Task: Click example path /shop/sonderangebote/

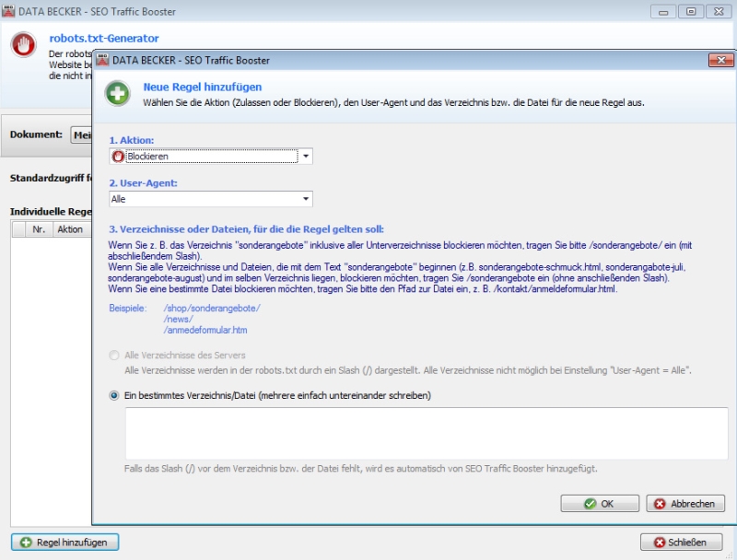Action: coord(212,309)
